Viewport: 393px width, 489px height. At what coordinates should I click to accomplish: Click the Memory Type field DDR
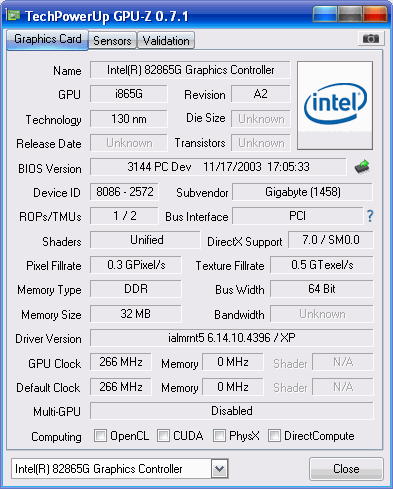(136, 289)
